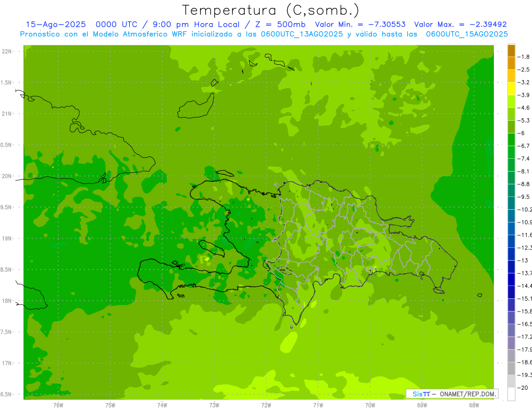Image resolution: width=532 pixels, height=411 pixels.
Task: Click the "-4.6" colorbar value
Action: 524,108
